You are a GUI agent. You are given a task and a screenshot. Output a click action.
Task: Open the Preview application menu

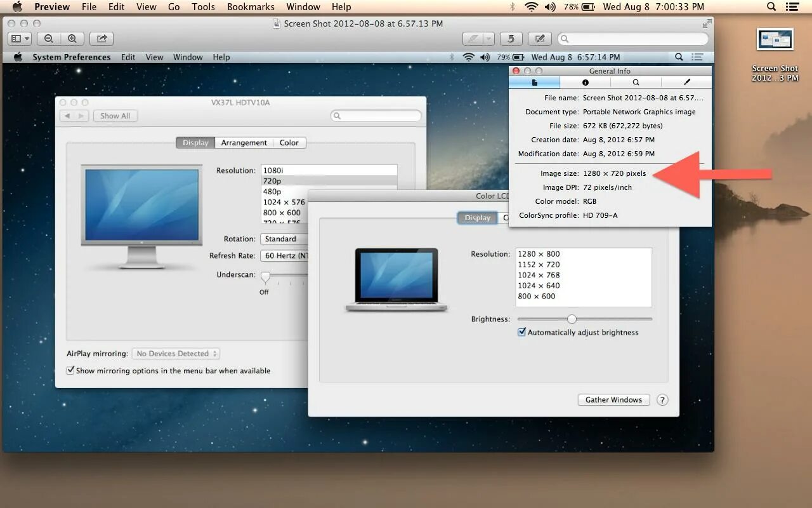click(52, 7)
